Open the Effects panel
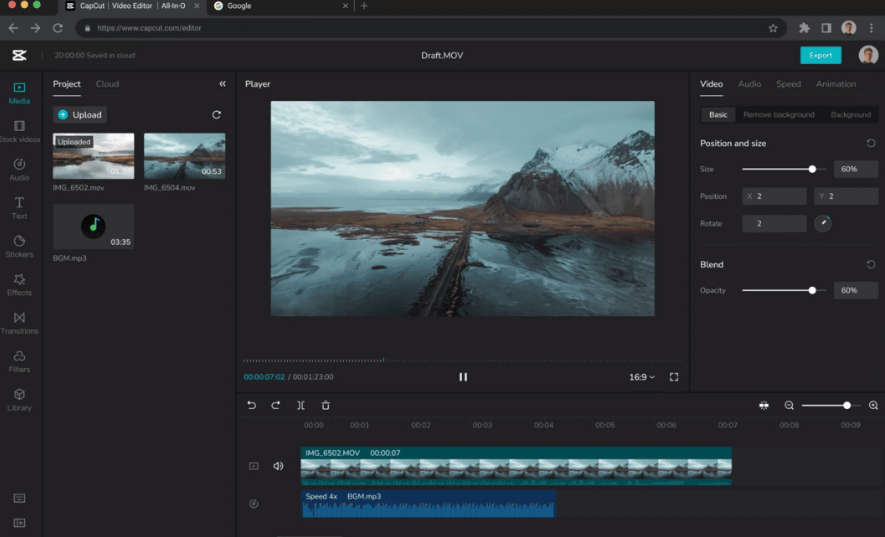 point(19,285)
